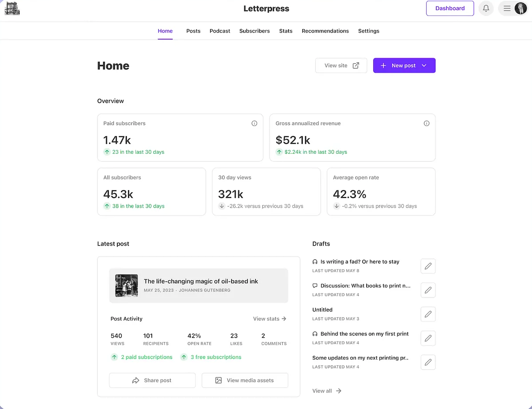Open the hamburger menu icon
Viewport: 532px width, 409px height.
[507, 8]
